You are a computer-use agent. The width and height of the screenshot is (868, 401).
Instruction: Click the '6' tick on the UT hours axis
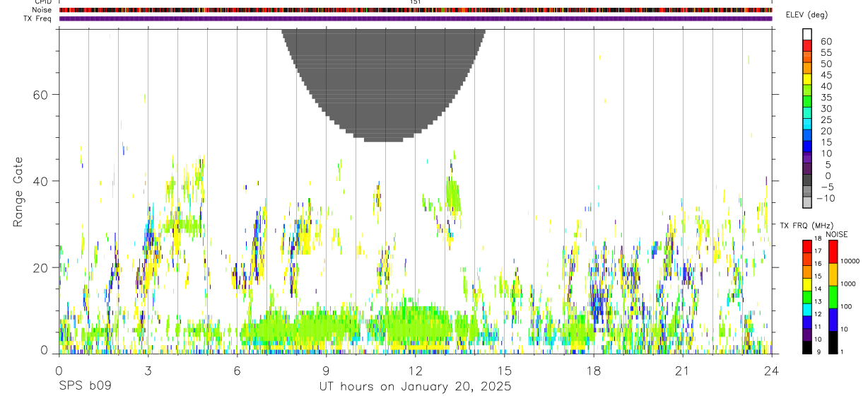pyautogui.click(x=237, y=370)
